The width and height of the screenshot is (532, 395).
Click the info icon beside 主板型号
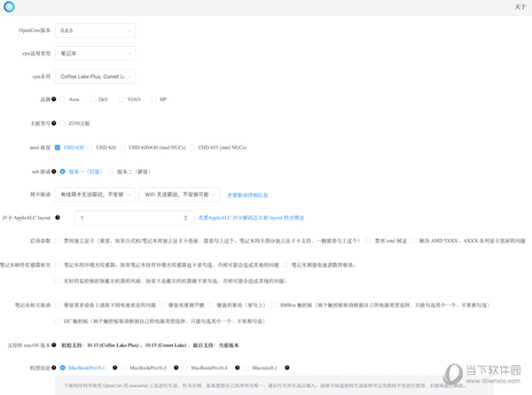[54, 123]
